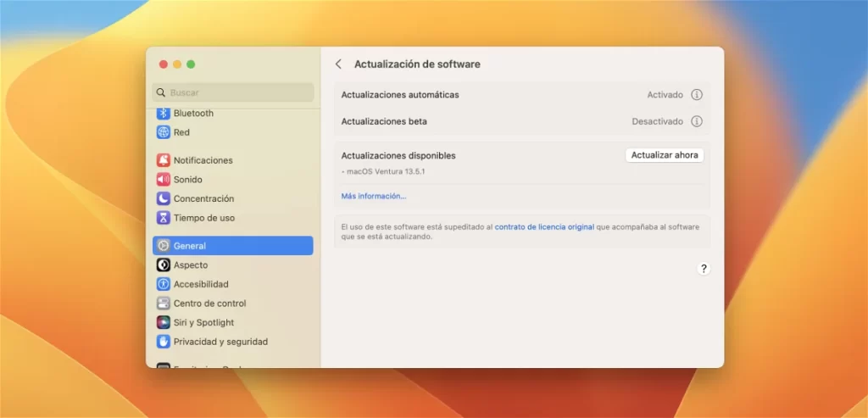Open the Más información link
The height and width of the screenshot is (418, 868).
click(374, 196)
